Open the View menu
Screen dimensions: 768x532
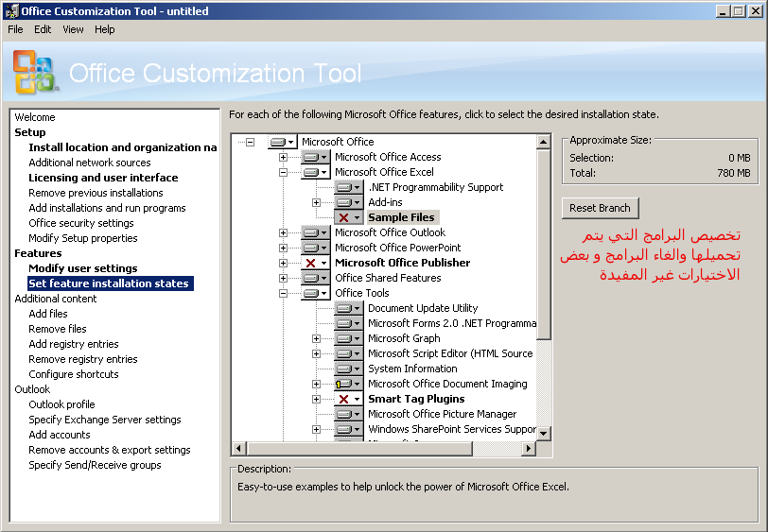pos(73,29)
